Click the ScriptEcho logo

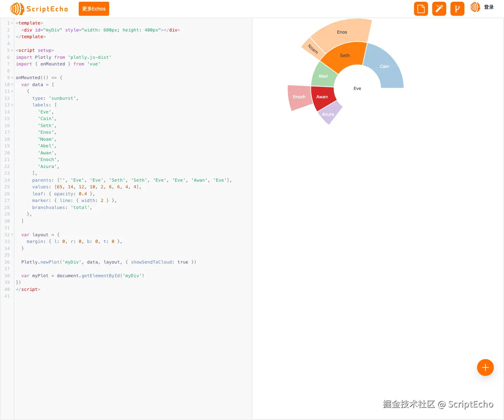pyautogui.click(x=39, y=9)
